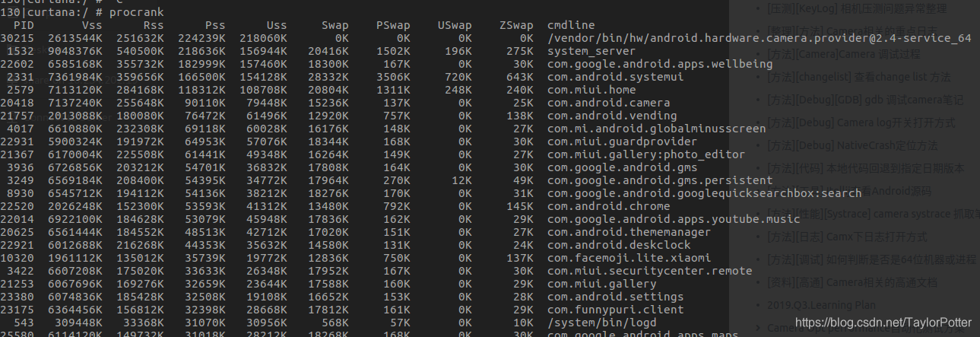980x337 pixels.
Task: Click the /system/bin/logd process name
Action: coord(602,323)
